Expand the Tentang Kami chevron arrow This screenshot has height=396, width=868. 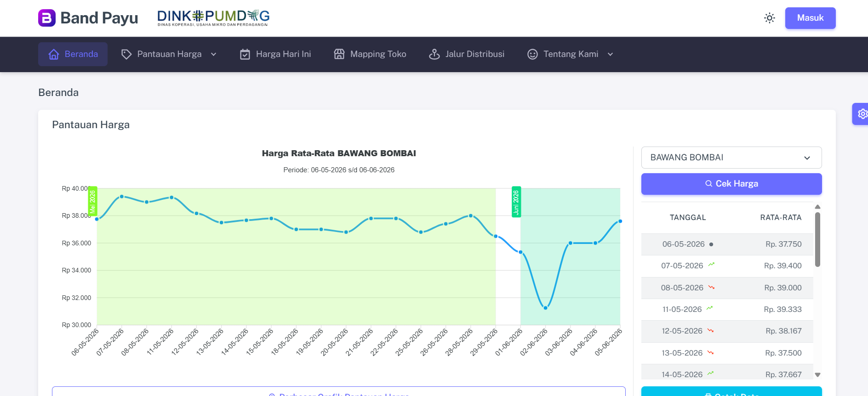pyautogui.click(x=611, y=54)
